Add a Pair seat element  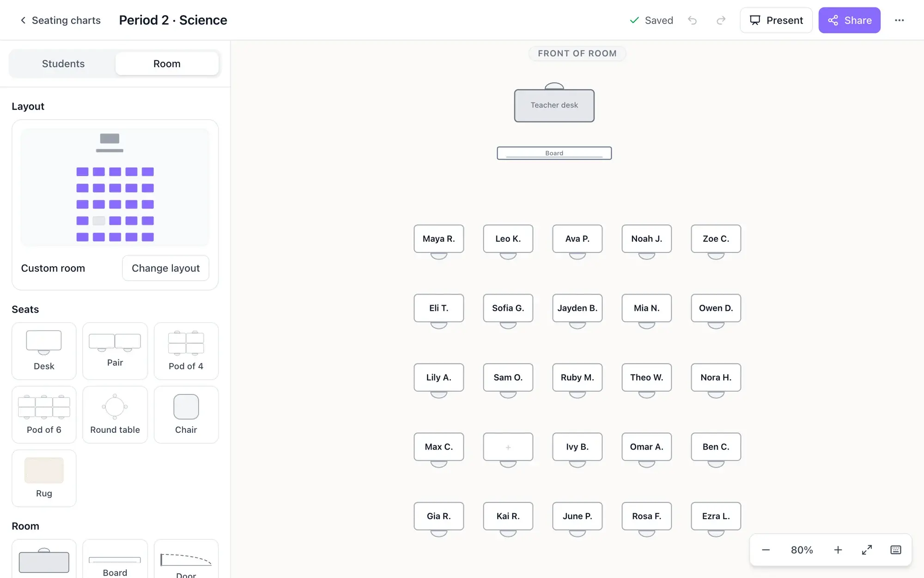pyautogui.click(x=115, y=351)
